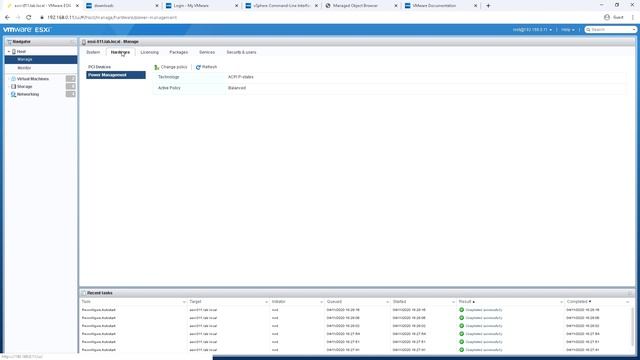Click the Networking count badge

coord(70,94)
